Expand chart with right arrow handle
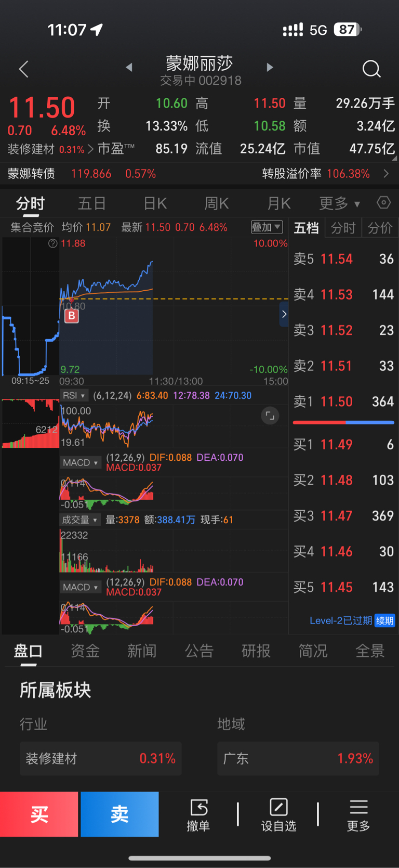 click(x=284, y=314)
